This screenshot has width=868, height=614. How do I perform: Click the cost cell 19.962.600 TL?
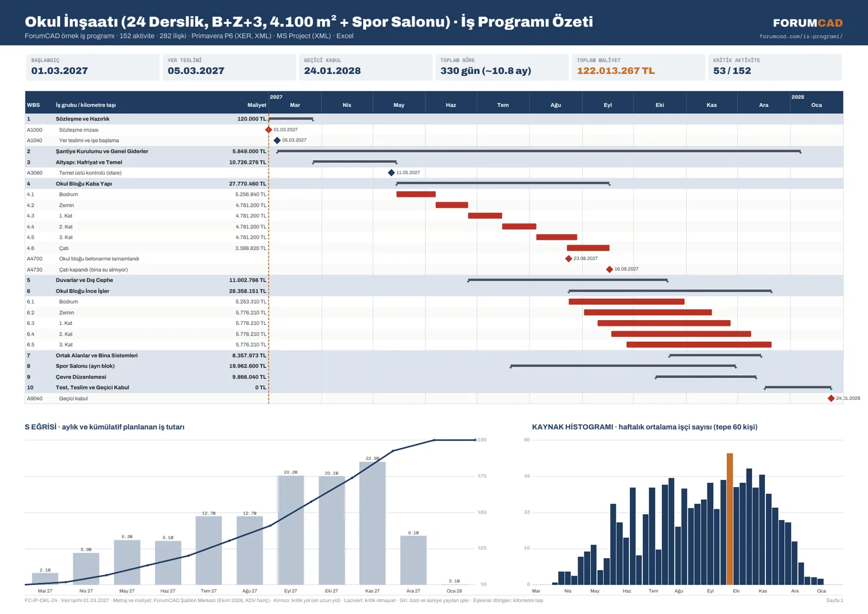248,366
